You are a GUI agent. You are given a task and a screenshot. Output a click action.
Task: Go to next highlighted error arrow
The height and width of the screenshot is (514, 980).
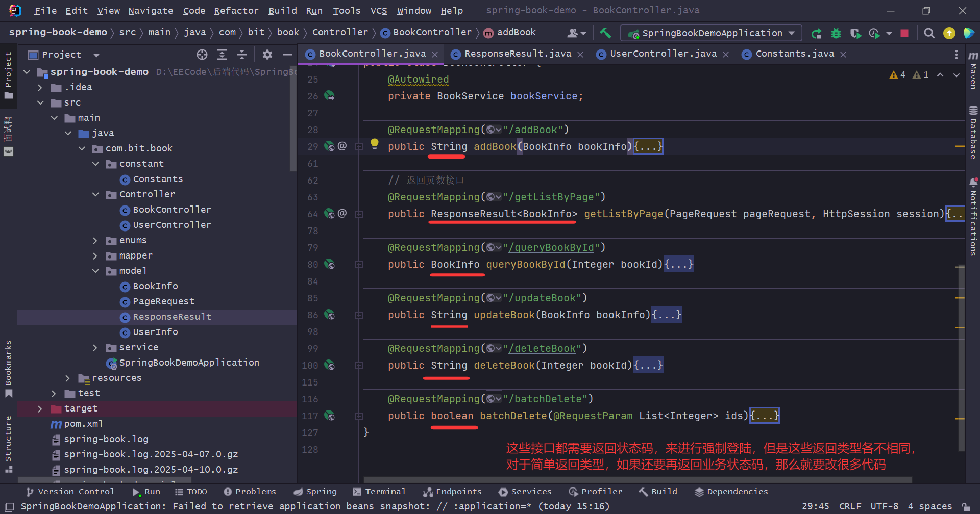[x=957, y=75]
